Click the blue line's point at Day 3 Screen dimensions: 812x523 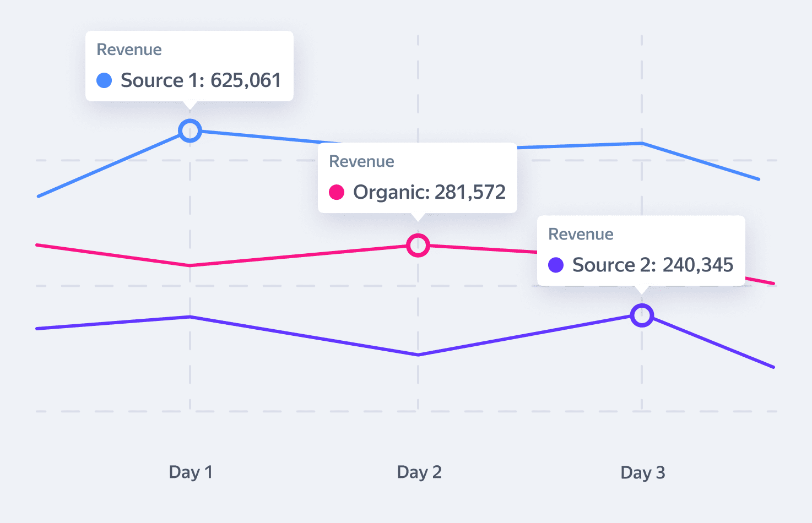pos(642,143)
